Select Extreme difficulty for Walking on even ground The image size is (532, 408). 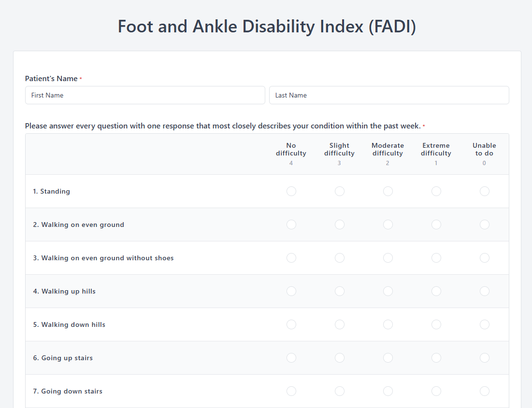[436, 225]
